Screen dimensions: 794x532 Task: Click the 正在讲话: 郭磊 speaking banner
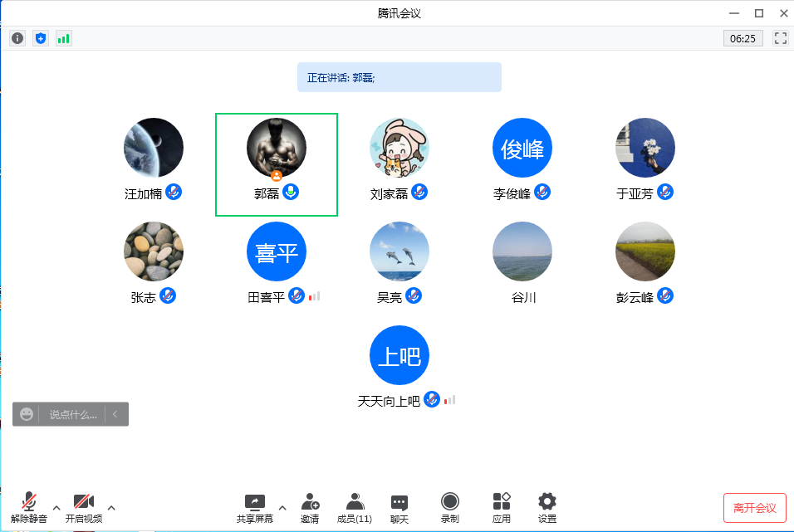pyautogui.click(x=399, y=77)
